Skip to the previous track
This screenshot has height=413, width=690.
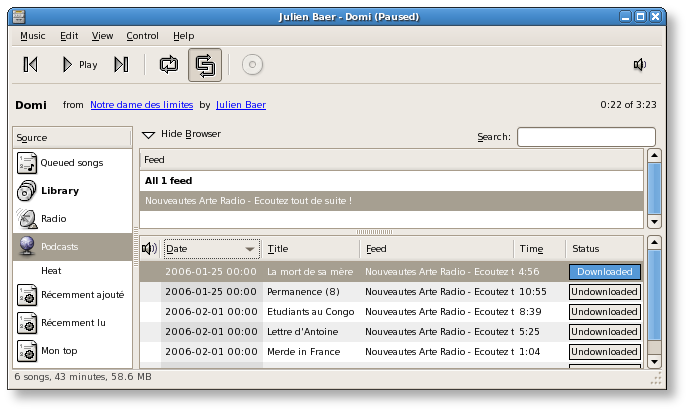tap(31, 65)
